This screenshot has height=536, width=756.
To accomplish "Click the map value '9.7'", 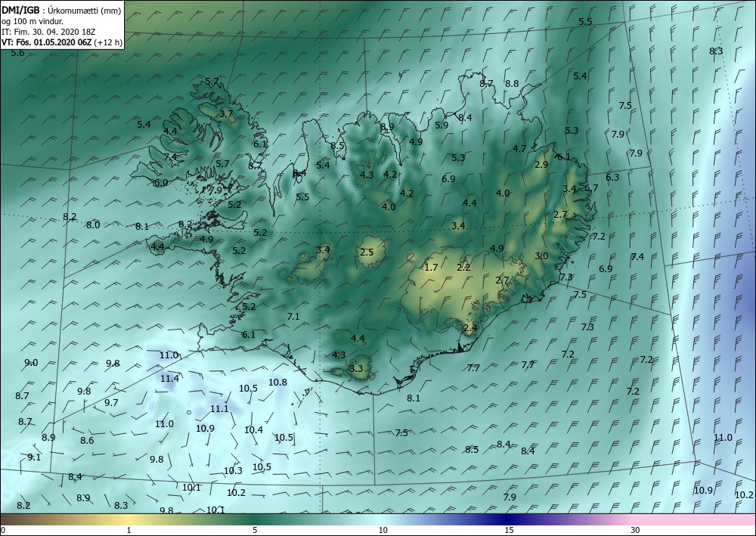I will click(x=111, y=402).
